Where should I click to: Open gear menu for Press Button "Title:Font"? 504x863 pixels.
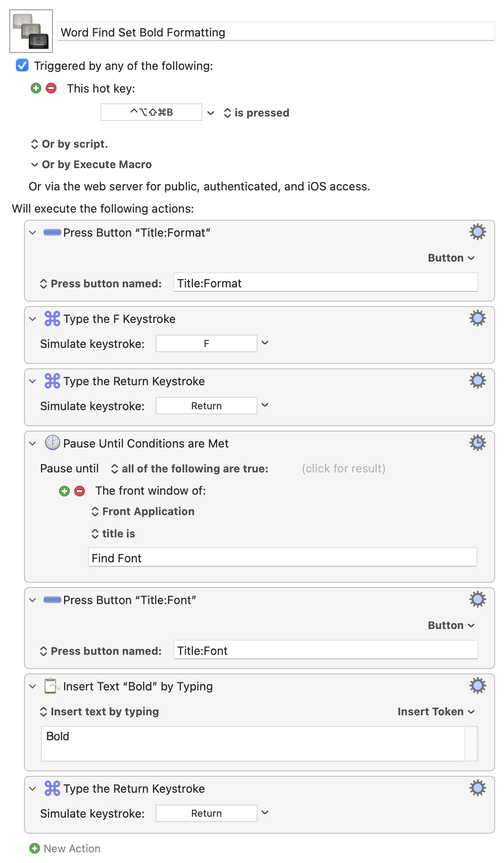pyautogui.click(x=478, y=599)
